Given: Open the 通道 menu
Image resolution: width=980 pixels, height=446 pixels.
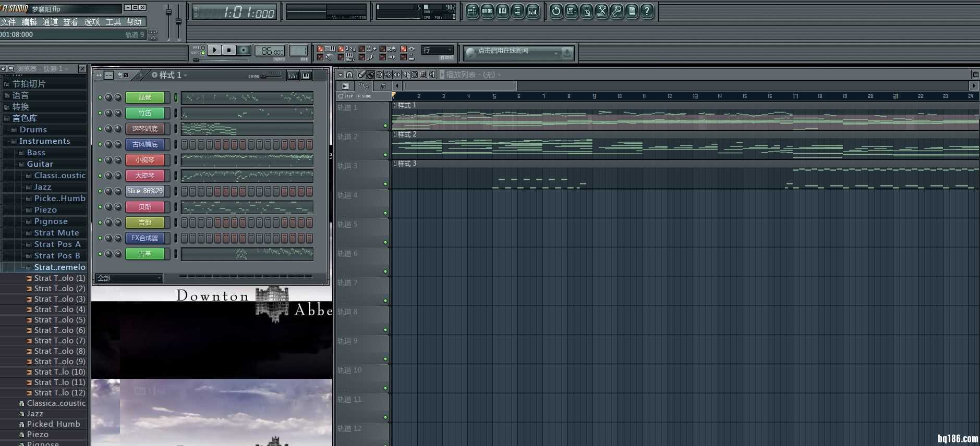Looking at the screenshot, I should pos(50,22).
